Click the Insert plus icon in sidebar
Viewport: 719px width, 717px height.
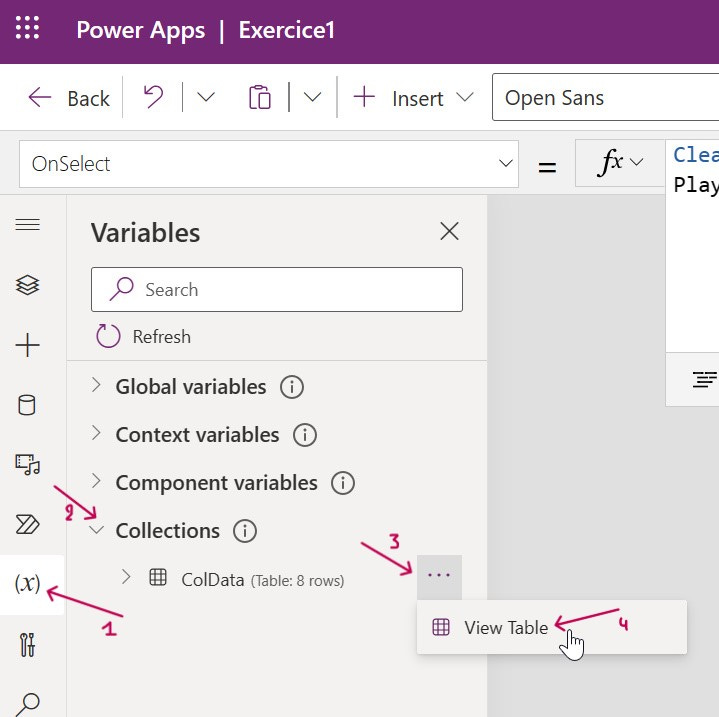click(28, 345)
